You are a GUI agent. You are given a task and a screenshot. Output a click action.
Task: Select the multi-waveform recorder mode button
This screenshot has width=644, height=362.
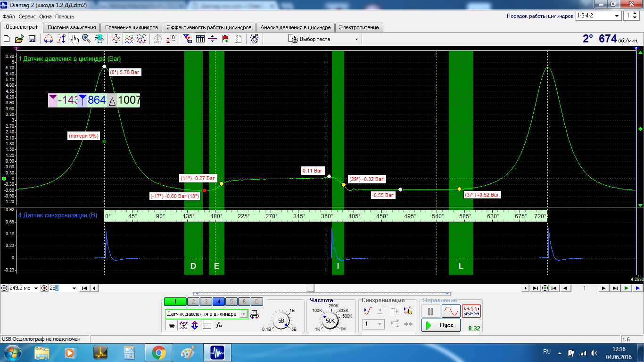click(x=471, y=311)
